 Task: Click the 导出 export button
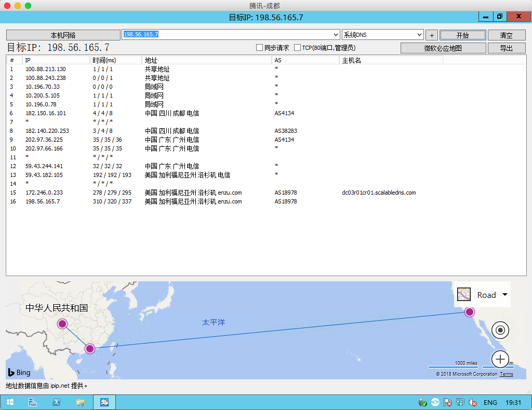[x=507, y=48]
